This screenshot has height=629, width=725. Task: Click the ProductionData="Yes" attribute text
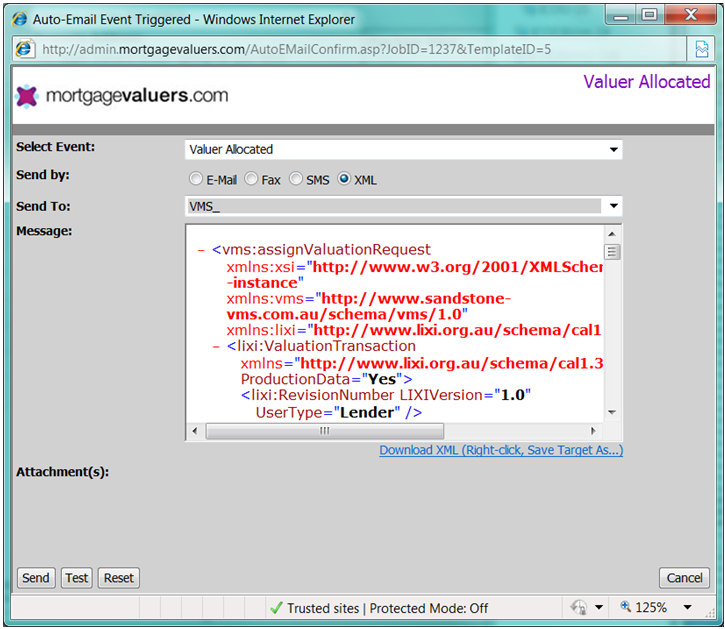click(326, 379)
